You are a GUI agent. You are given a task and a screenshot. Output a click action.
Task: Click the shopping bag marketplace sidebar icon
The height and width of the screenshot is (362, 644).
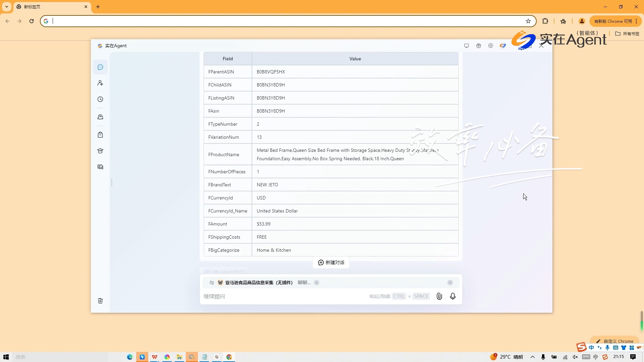pos(100,135)
